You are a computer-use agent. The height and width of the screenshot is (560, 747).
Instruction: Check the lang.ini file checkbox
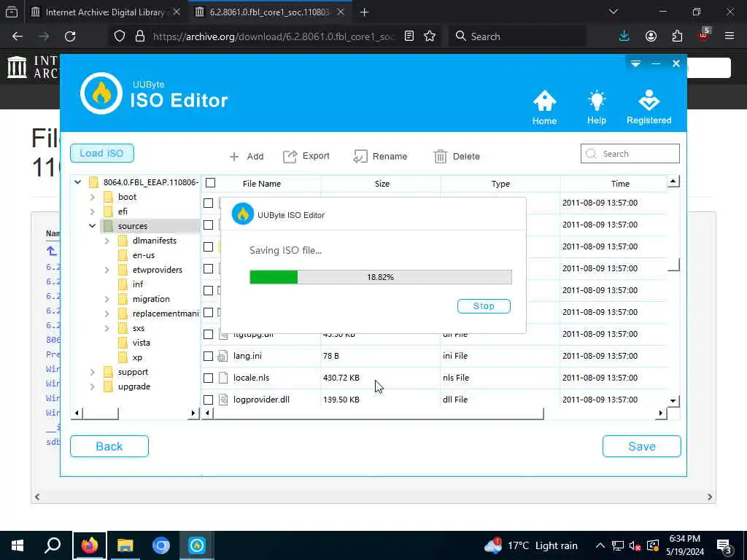(208, 356)
